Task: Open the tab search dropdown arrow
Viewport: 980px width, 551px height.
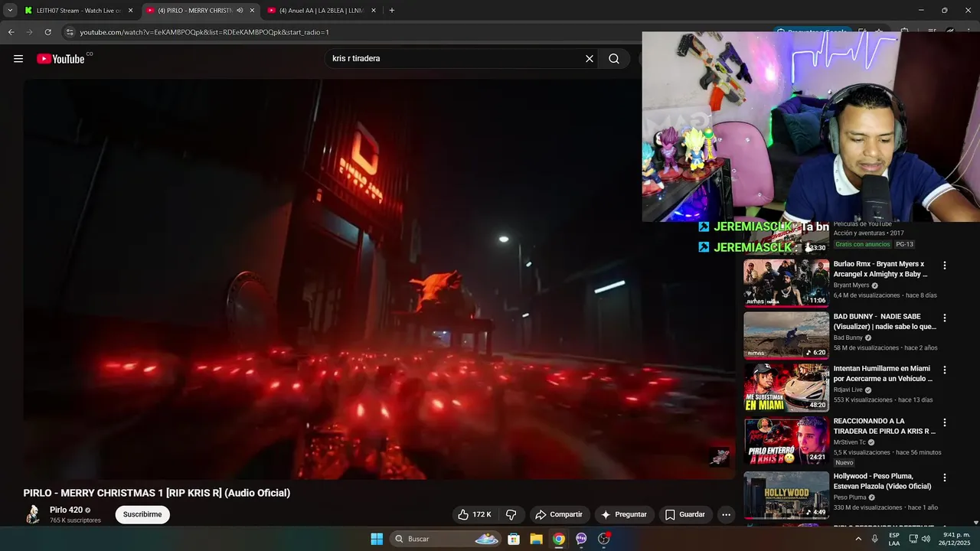Action: [10, 11]
